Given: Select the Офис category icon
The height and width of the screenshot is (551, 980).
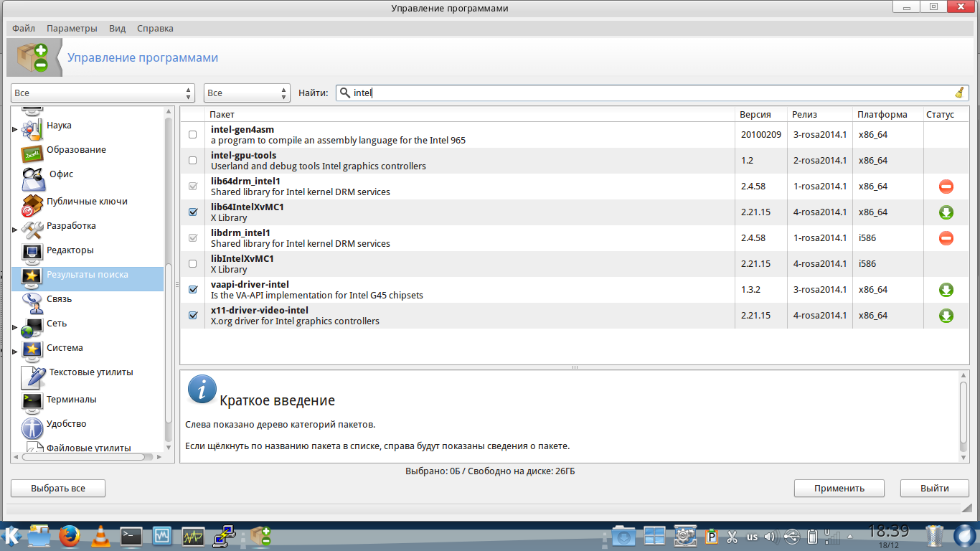Looking at the screenshot, I should pos(33,176).
